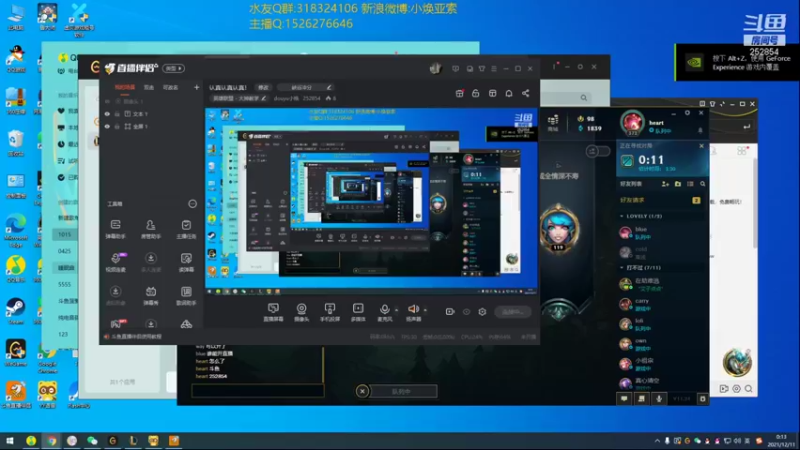Open streaming settings gear icon
Viewport: 800px width, 450px height.
coord(482,311)
